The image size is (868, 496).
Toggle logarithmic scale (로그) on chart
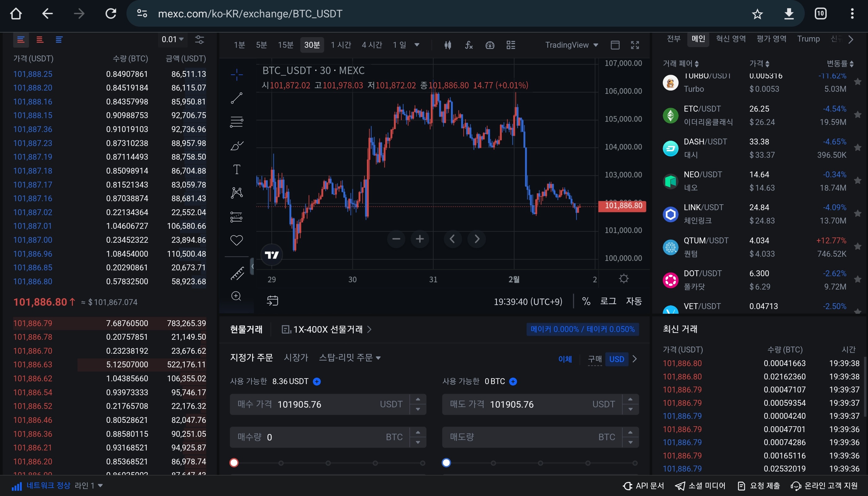pos(608,301)
